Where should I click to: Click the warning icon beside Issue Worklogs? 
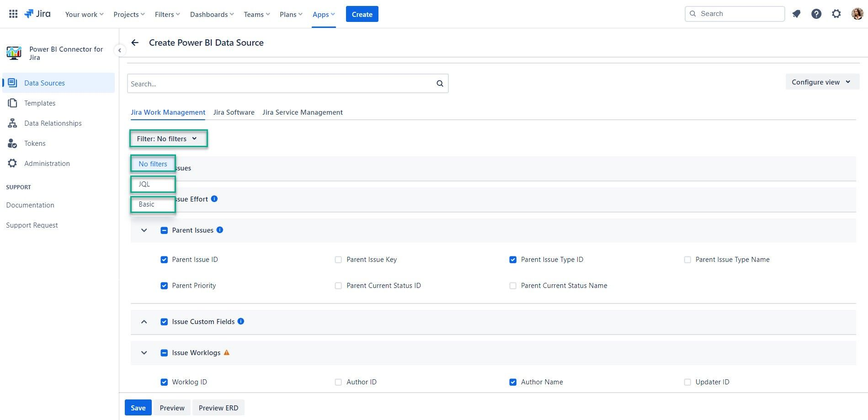point(227,352)
